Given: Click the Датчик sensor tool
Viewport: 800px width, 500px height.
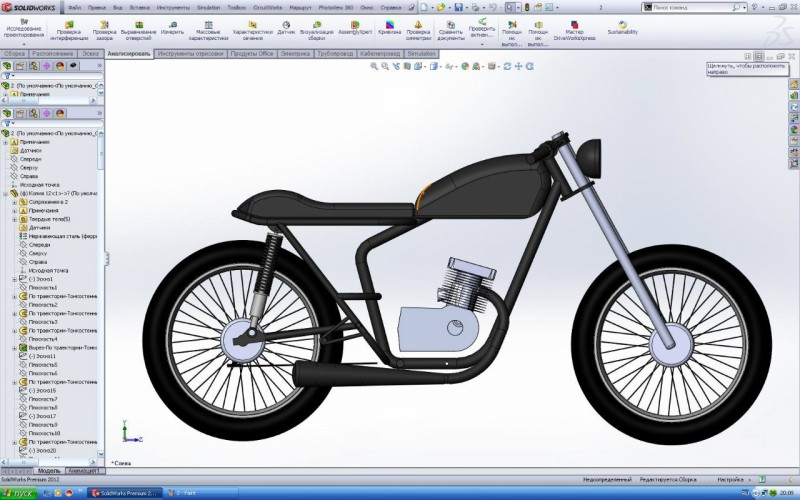Looking at the screenshot, I should click(286, 28).
